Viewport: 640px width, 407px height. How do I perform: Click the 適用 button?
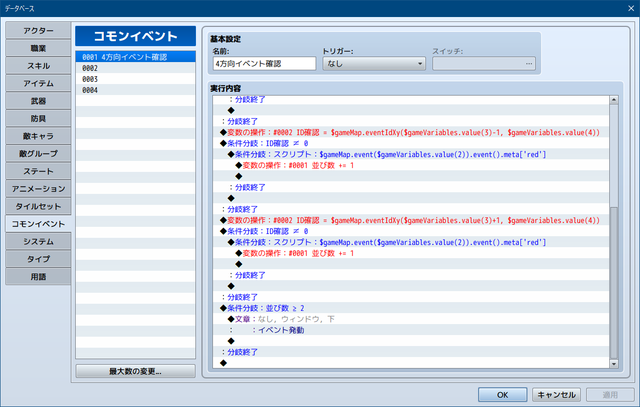click(x=610, y=394)
